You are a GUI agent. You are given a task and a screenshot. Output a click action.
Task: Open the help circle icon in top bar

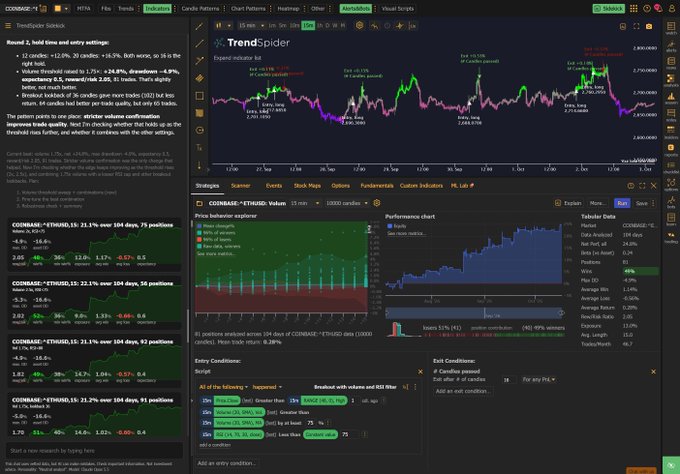coord(647,8)
